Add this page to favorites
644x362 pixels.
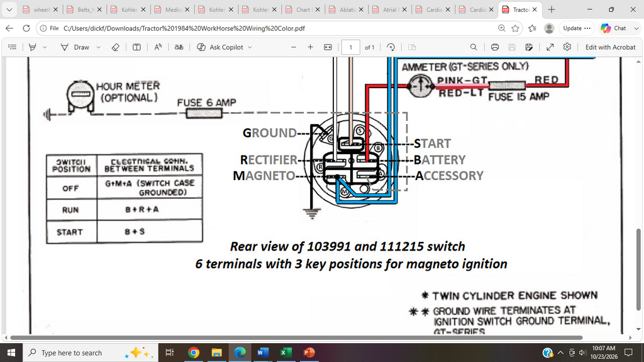[516, 28]
